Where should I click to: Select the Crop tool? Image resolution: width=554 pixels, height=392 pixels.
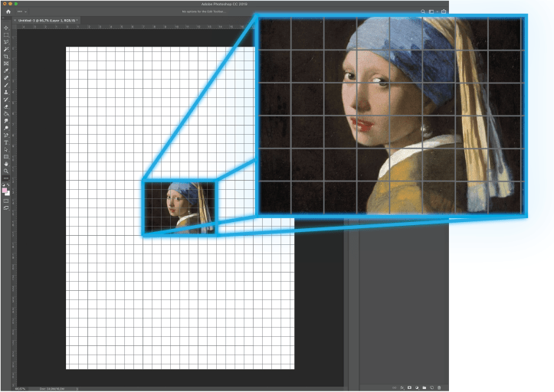click(7, 57)
